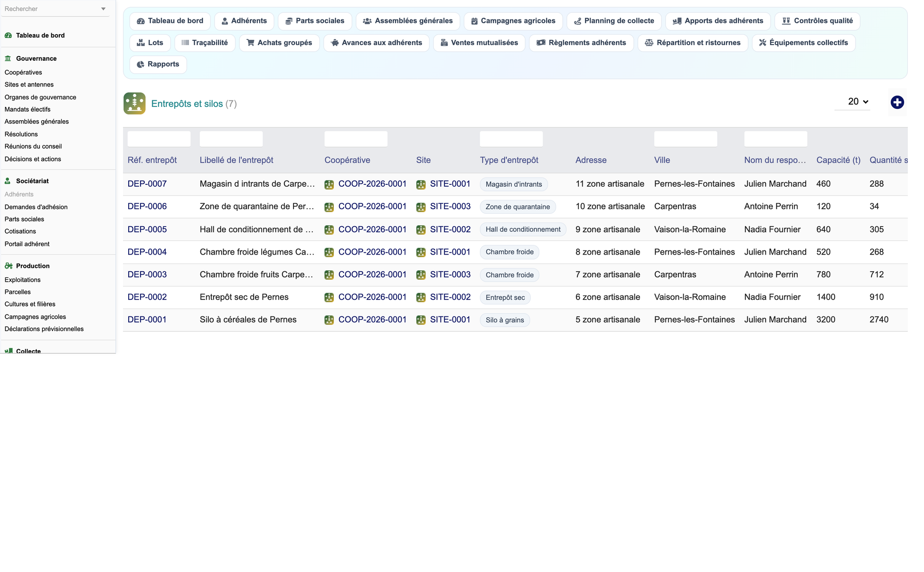Click the Campagnes agricoles calendar icon

coord(474,21)
